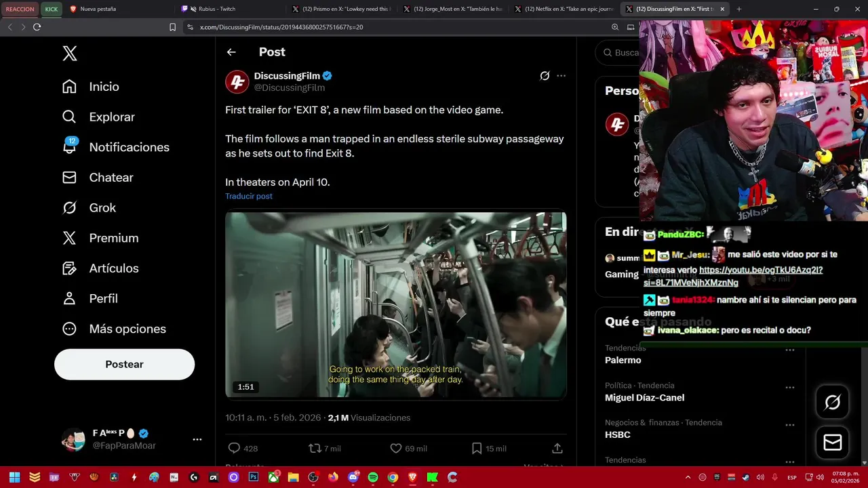This screenshot has width=868, height=488.
Task: Switch to the Rubius - Twitch tab
Action: click(231, 9)
